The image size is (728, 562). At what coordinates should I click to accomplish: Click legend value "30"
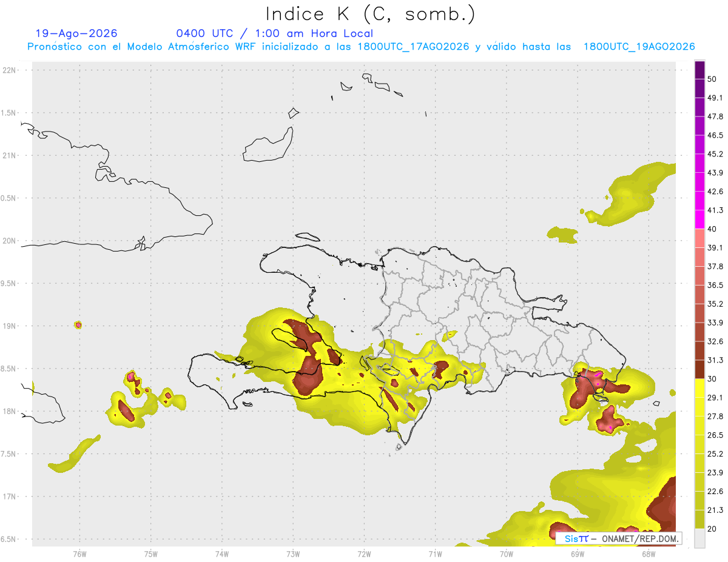[x=712, y=379]
